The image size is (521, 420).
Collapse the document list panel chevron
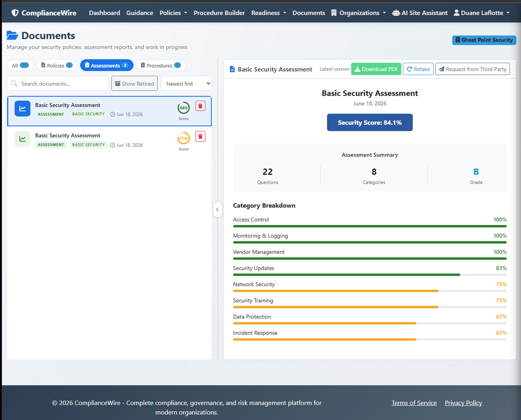[217, 209]
